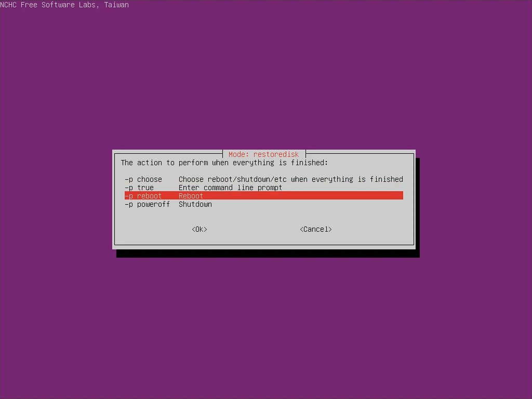Click "Choose reboot/shutdown/etc when everything is finished" description
The image size is (532, 399).
290,179
